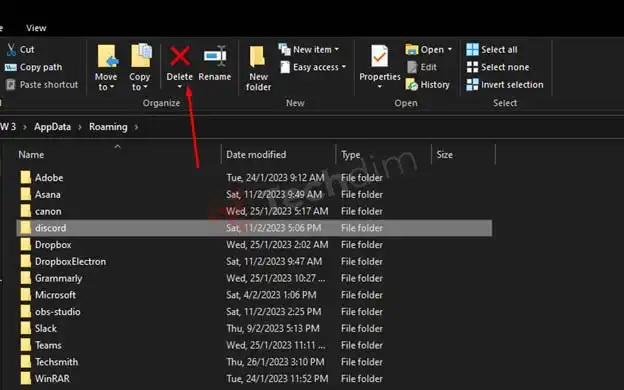The height and width of the screenshot is (390, 624).
Task: Click the Easy access icon
Action: pos(285,67)
